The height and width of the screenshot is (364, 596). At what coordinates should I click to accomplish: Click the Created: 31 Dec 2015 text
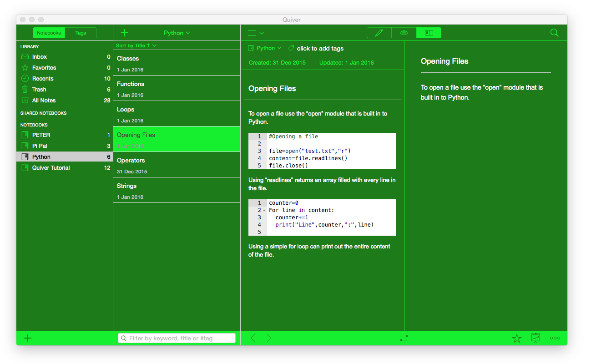tap(277, 63)
